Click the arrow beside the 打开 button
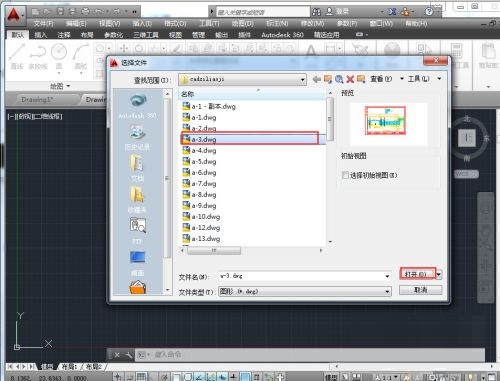500x381 pixels. coord(439,274)
